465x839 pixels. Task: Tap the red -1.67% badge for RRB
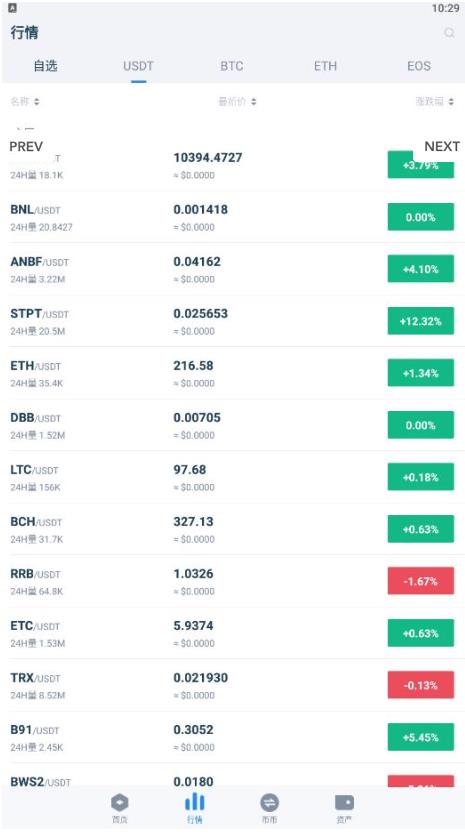(421, 581)
